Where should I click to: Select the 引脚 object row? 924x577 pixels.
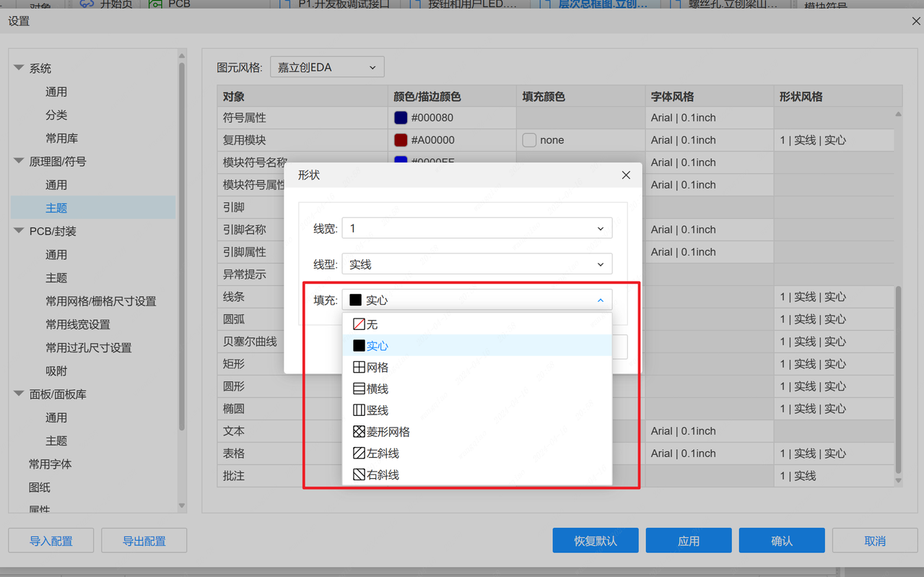click(x=234, y=207)
